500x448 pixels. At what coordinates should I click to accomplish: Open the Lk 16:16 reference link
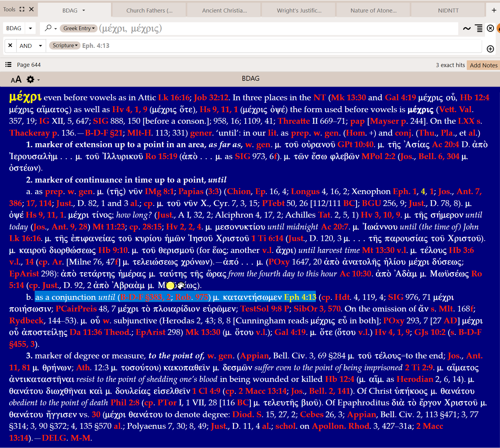[174, 98]
